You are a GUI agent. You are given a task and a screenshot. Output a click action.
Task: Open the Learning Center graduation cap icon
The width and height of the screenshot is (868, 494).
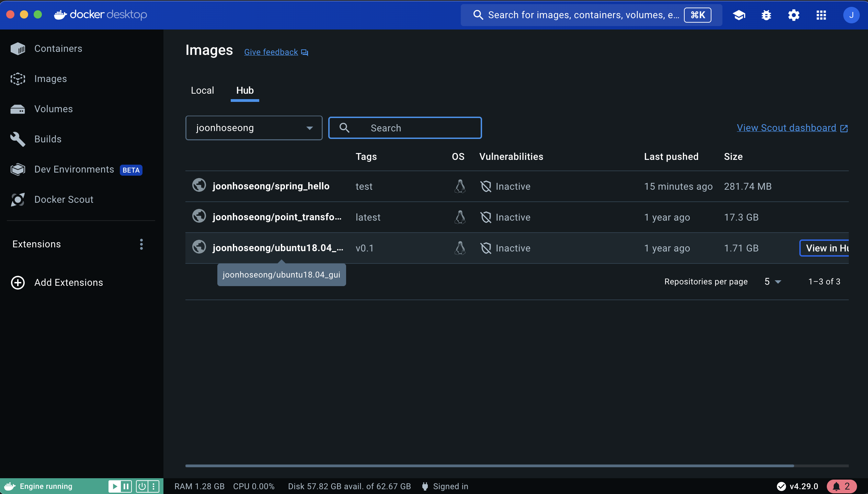tap(739, 15)
